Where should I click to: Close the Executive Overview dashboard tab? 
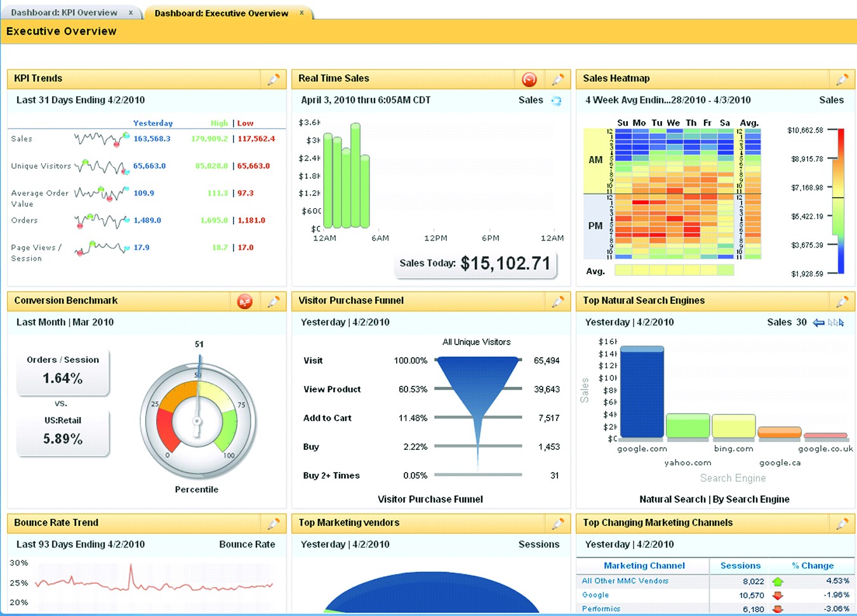click(302, 13)
